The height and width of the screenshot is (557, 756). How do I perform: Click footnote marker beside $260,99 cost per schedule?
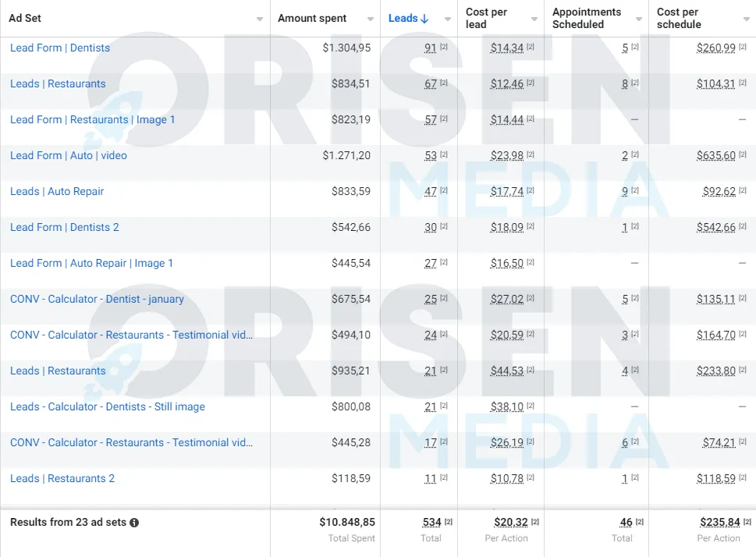point(743,47)
